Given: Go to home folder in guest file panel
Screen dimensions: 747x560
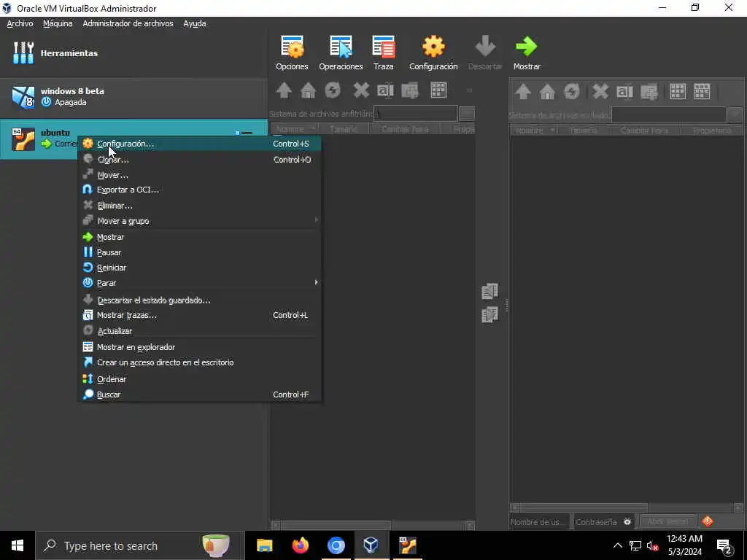Looking at the screenshot, I should [547, 91].
